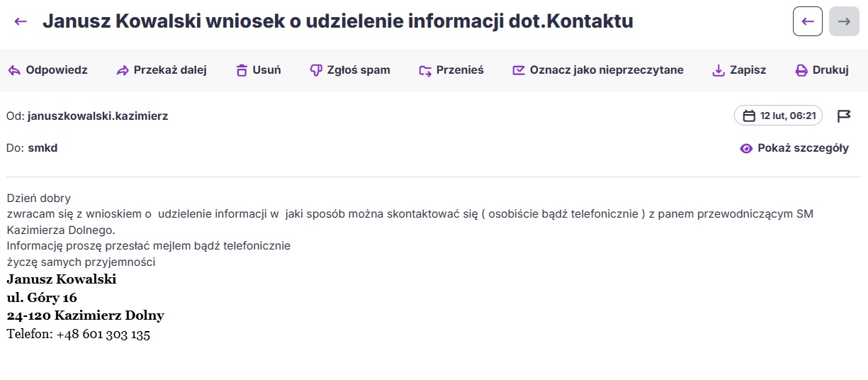The image size is (868, 380).
Task: Toggle the flag on this message
Action: [844, 116]
